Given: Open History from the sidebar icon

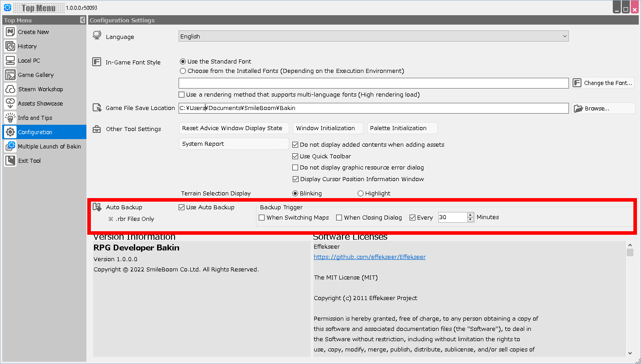Looking at the screenshot, I should [x=10, y=46].
